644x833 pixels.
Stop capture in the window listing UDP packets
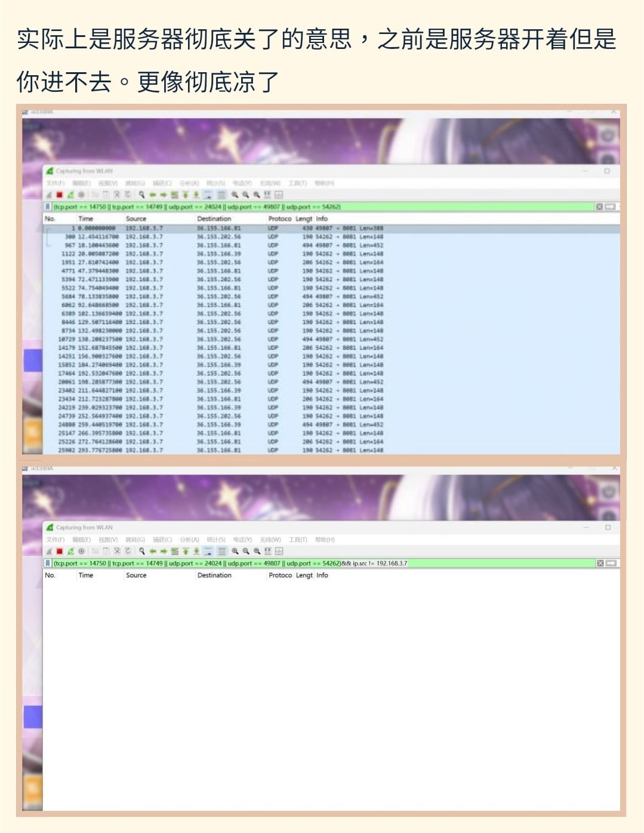coord(60,195)
